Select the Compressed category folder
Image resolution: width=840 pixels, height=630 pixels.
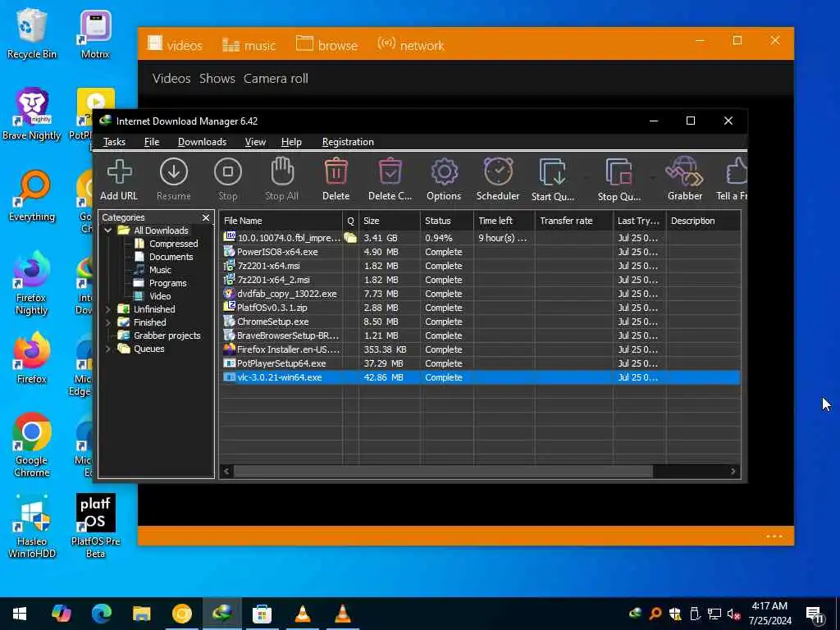[x=167, y=244]
